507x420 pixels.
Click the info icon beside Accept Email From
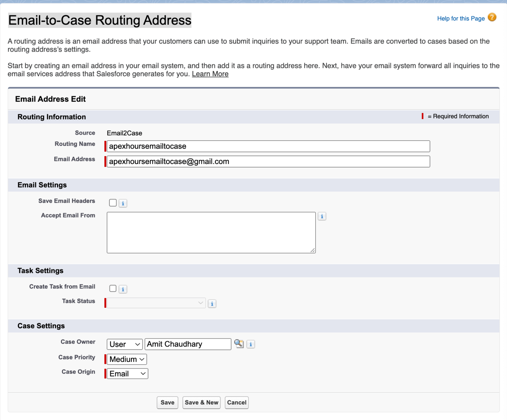[x=322, y=216]
